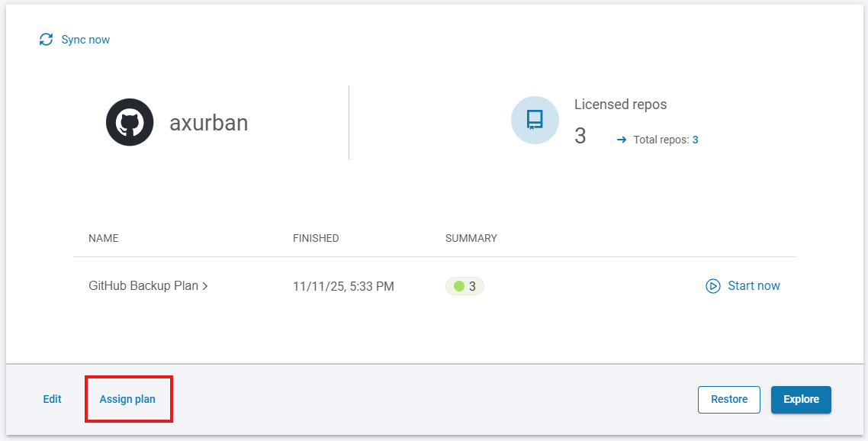Select the axurban account name
Screen dimensions: 868x441
(x=208, y=123)
